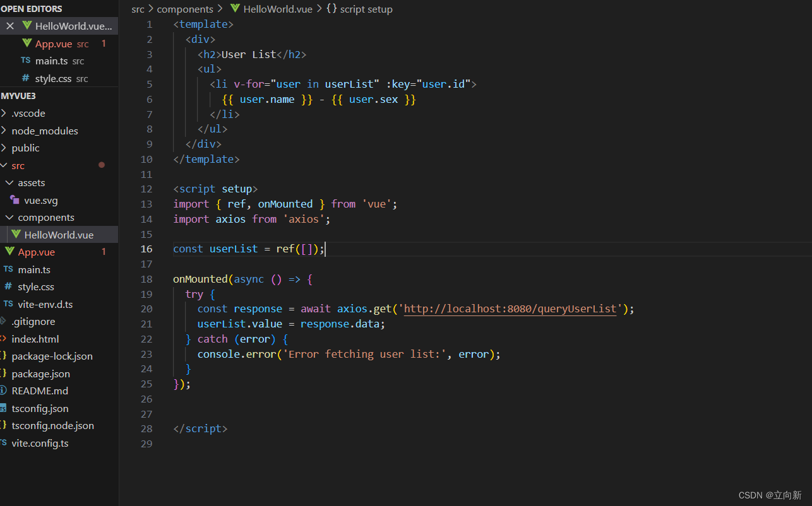Click the vue.svg file icon in explorer tree
This screenshot has height=506, width=812.
pyautogui.click(x=15, y=200)
